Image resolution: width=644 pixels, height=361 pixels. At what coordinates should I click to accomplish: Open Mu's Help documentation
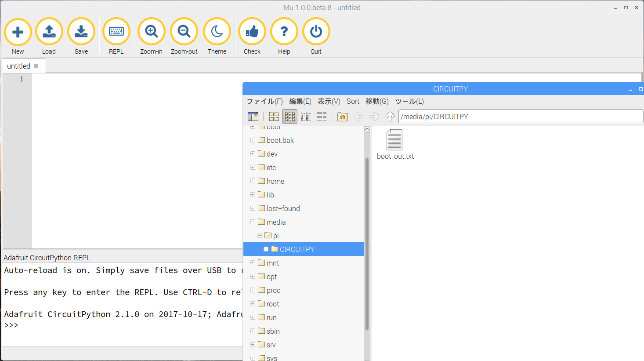[x=284, y=31]
